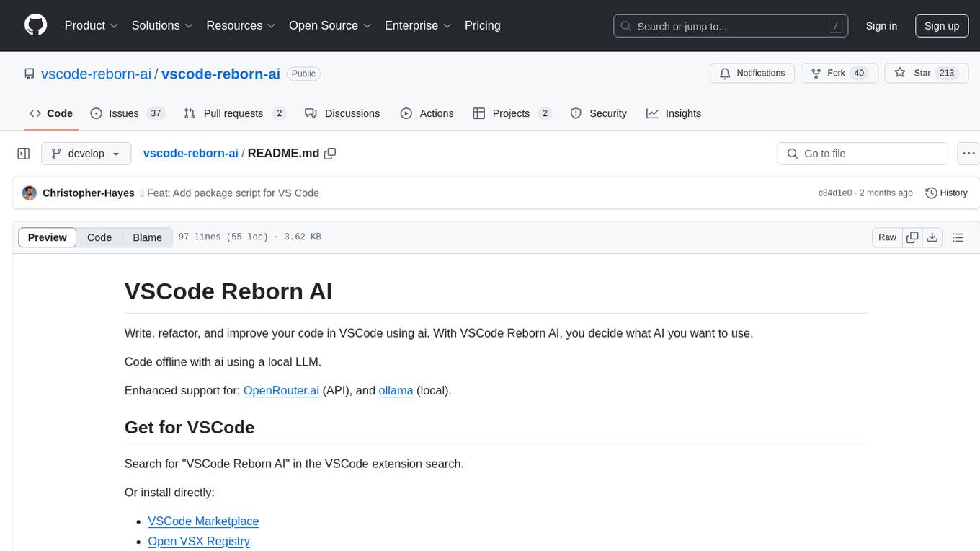Copy the README.md file path
This screenshot has width=980, height=551.
(x=331, y=154)
